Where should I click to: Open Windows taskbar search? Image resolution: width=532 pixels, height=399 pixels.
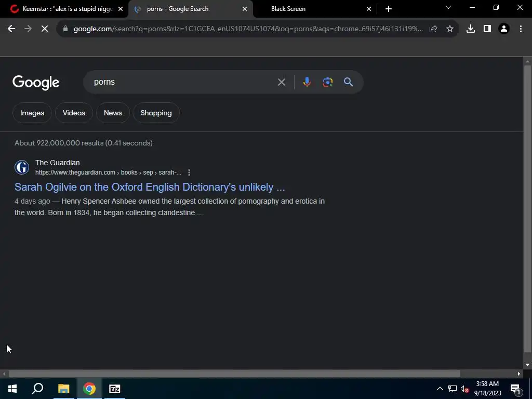click(37, 389)
